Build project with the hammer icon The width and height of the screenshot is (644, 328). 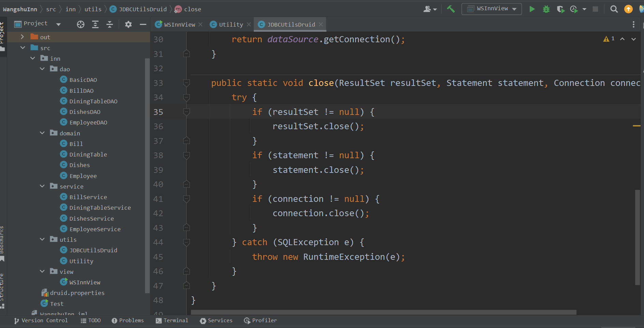coord(451,9)
